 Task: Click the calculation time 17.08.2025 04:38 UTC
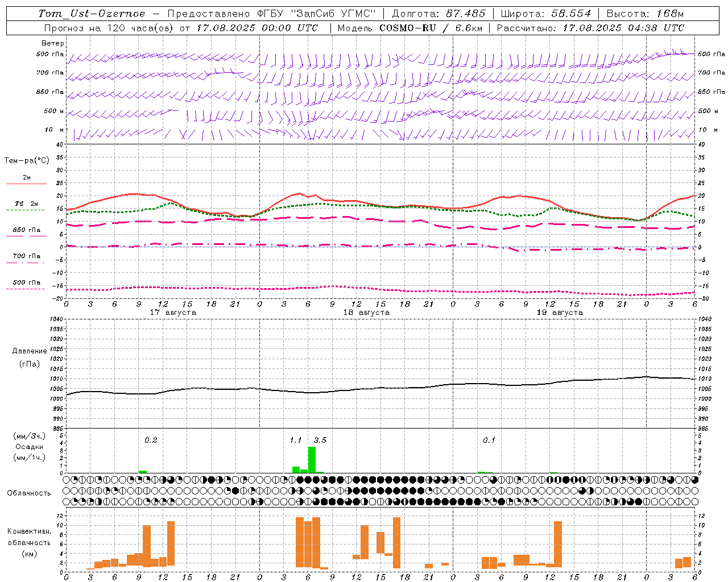tap(623, 27)
